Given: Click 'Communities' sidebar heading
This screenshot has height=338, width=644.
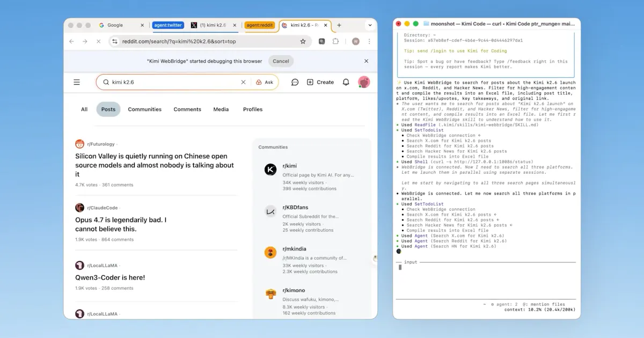Looking at the screenshot, I should coord(273,147).
